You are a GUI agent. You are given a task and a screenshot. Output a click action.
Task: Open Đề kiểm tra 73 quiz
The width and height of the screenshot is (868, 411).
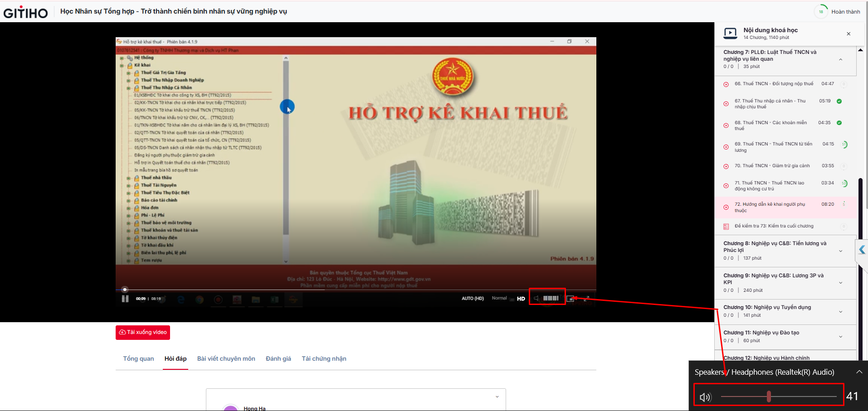pos(774,226)
